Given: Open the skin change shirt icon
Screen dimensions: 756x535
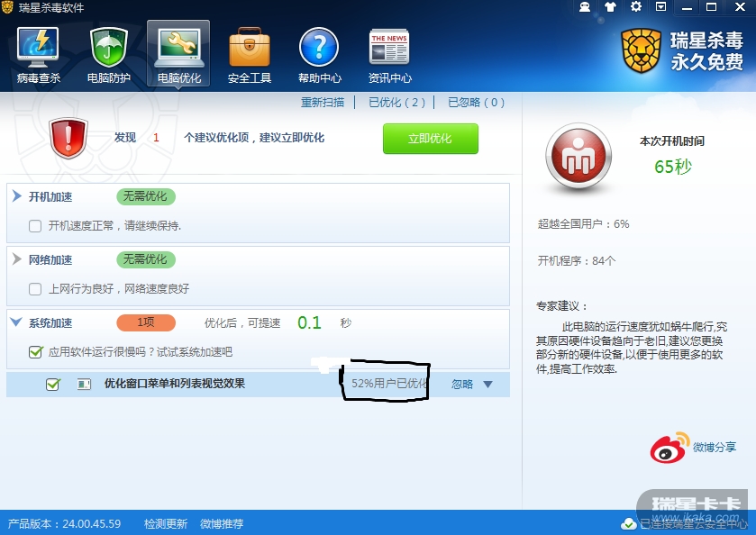Looking at the screenshot, I should coord(610,6).
